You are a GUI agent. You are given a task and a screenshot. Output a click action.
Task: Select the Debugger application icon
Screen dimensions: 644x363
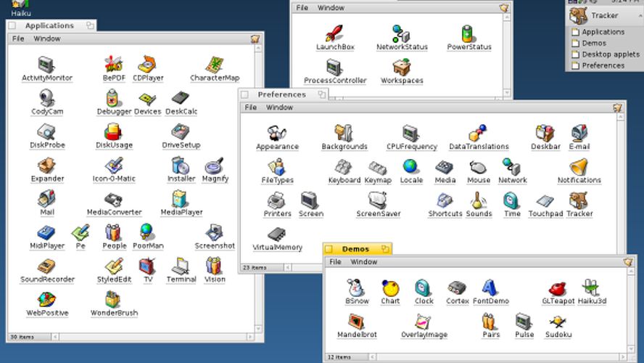[x=112, y=98]
